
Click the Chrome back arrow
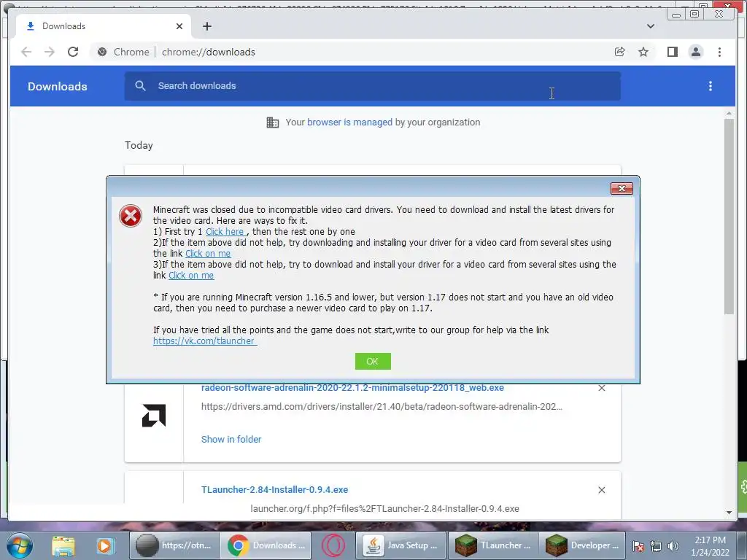pyautogui.click(x=26, y=52)
